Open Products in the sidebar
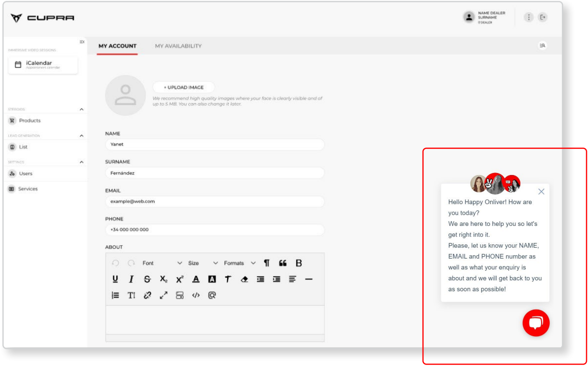 point(30,120)
